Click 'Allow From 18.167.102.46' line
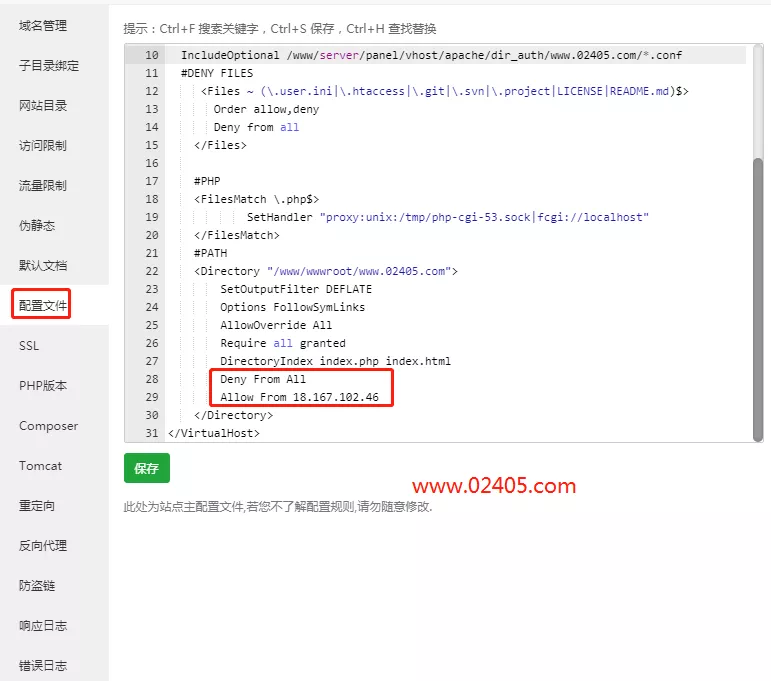Viewport: 771px width, 681px height. (x=299, y=397)
